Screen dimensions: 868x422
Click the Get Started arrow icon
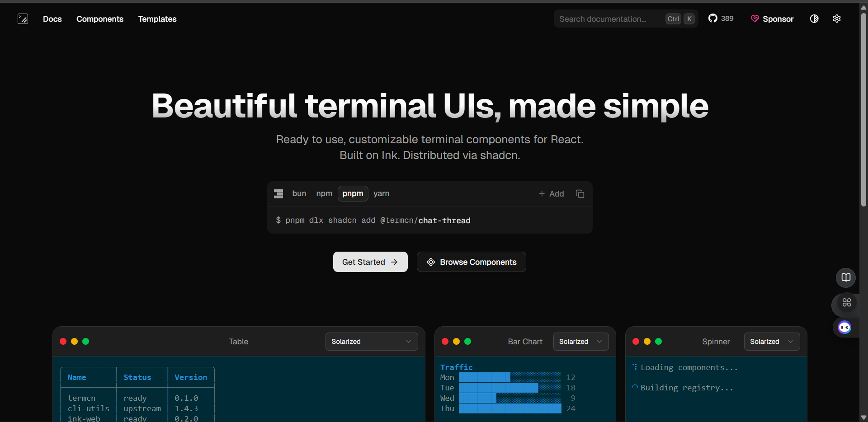point(394,262)
